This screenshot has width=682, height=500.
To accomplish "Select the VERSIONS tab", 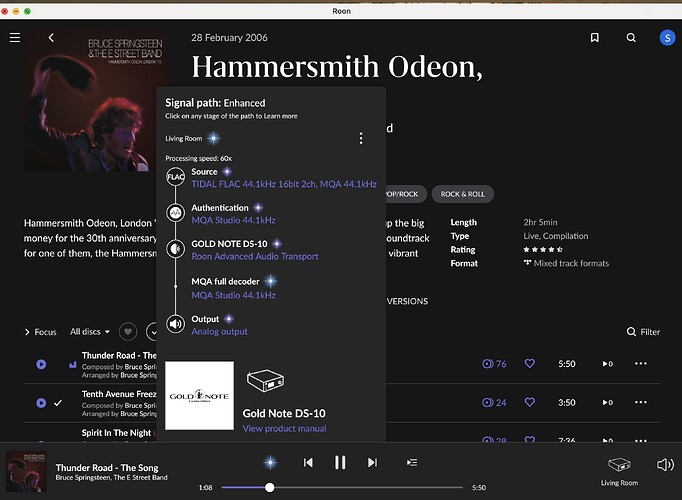I will click(407, 301).
